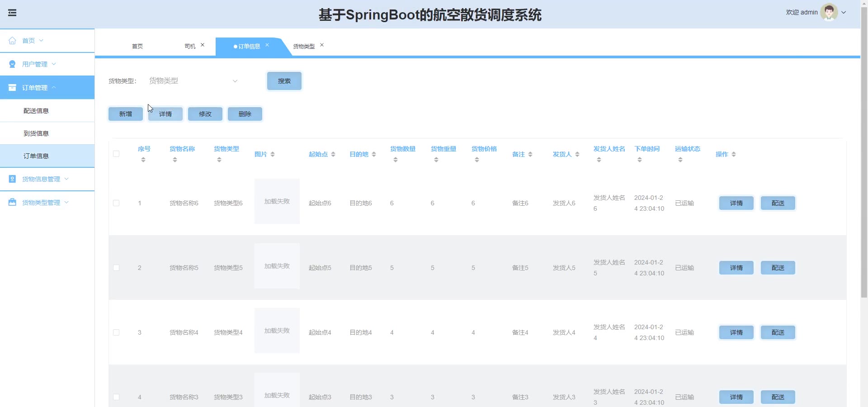Screen dimensions: 868x407
Task: Click 配送 for row 货物名称6
Action: [778, 203]
